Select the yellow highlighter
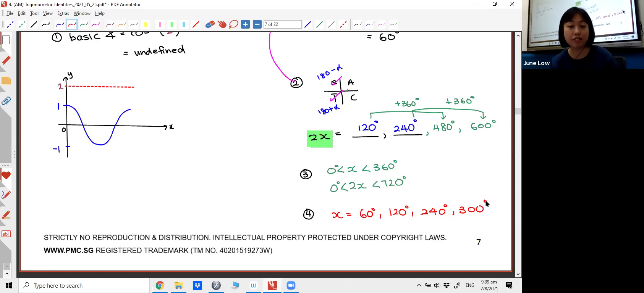This screenshot has width=644, height=293. point(146,24)
